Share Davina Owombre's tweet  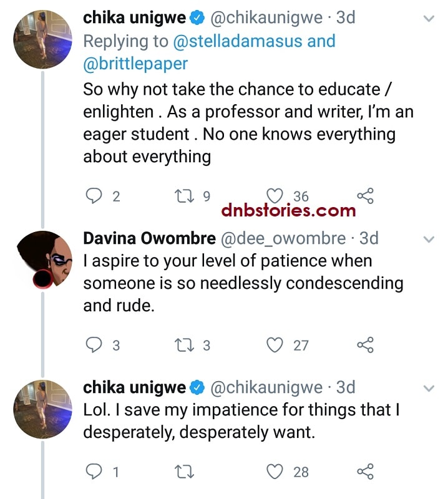pos(365,345)
